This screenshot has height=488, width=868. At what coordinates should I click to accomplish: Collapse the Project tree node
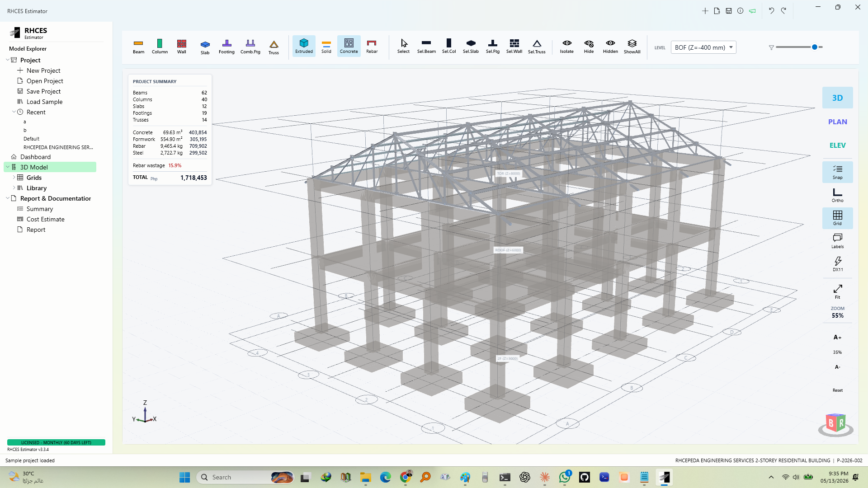[8, 60]
